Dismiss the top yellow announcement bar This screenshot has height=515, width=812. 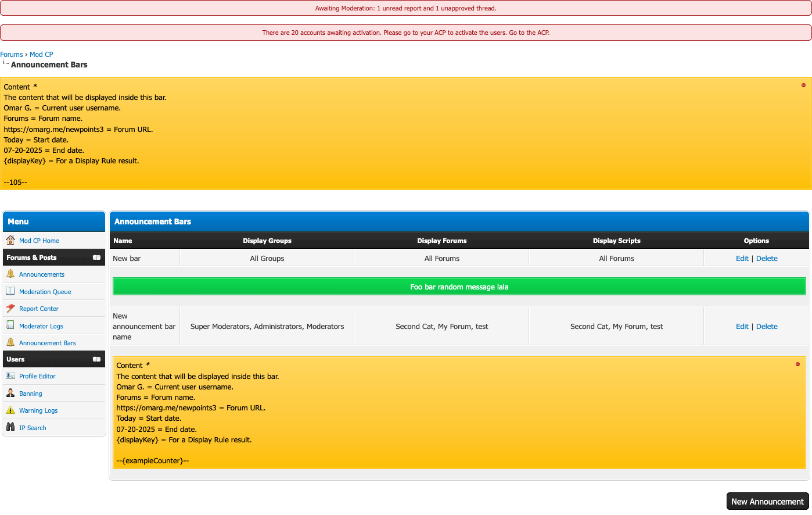tap(803, 85)
